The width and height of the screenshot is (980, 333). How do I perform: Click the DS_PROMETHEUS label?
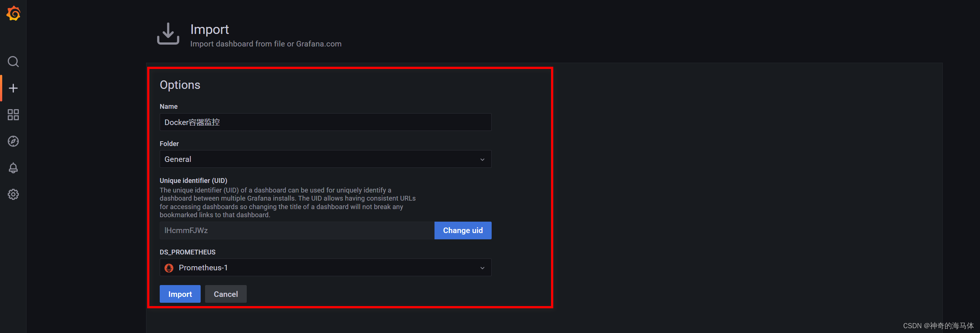188,252
